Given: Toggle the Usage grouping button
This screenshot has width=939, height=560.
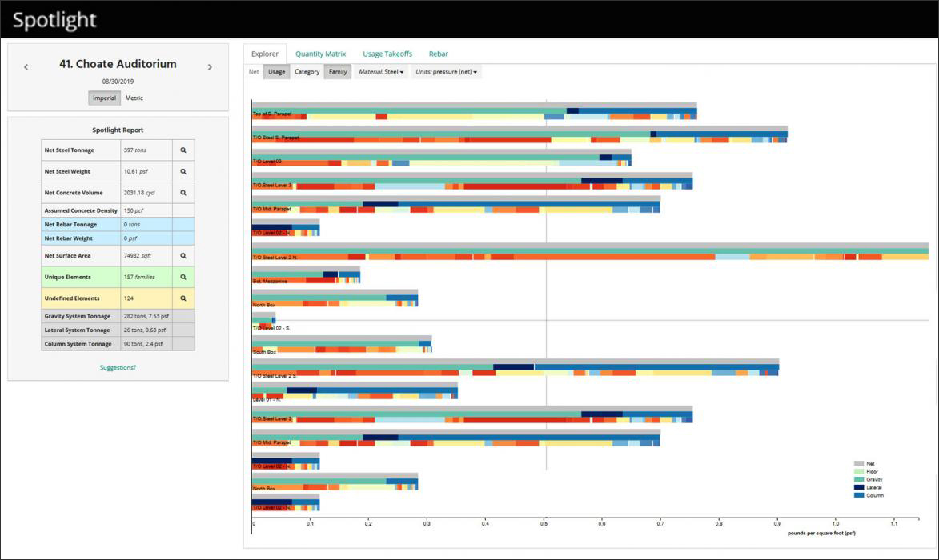Looking at the screenshot, I should 277,72.
